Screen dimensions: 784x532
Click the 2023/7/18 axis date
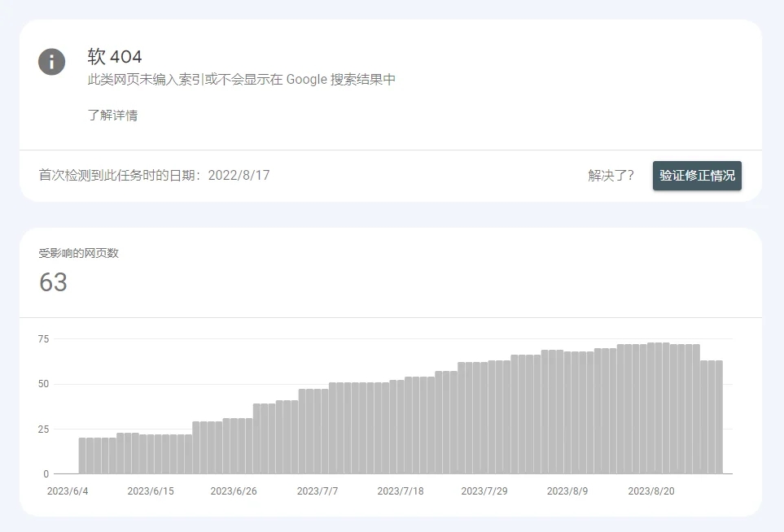pos(401,491)
